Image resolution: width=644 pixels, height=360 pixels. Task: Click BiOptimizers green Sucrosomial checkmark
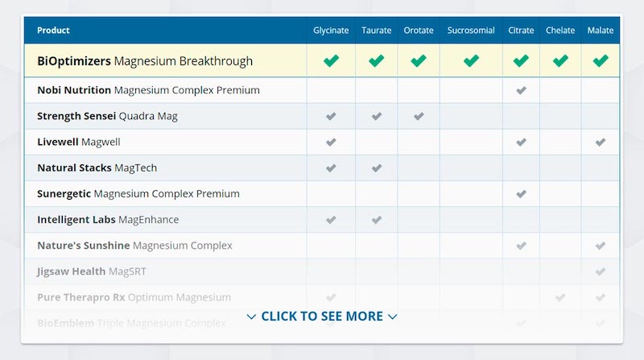471,61
